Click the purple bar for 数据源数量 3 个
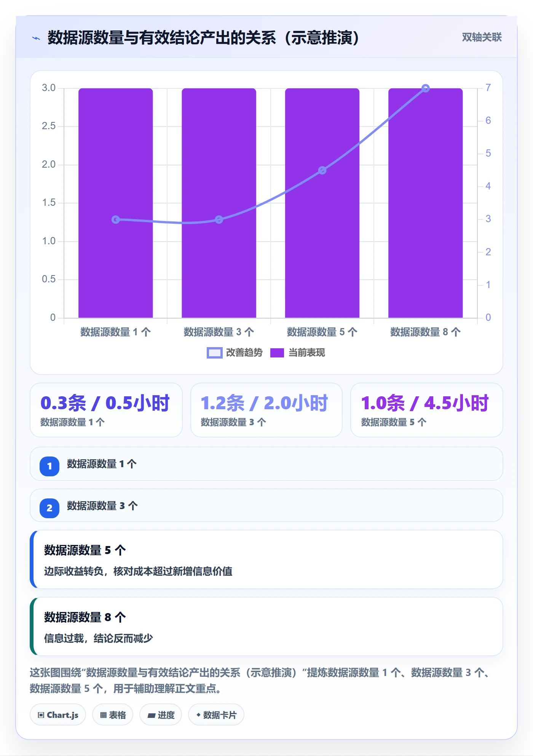Image resolution: width=533 pixels, height=756 pixels. pyautogui.click(x=219, y=203)
